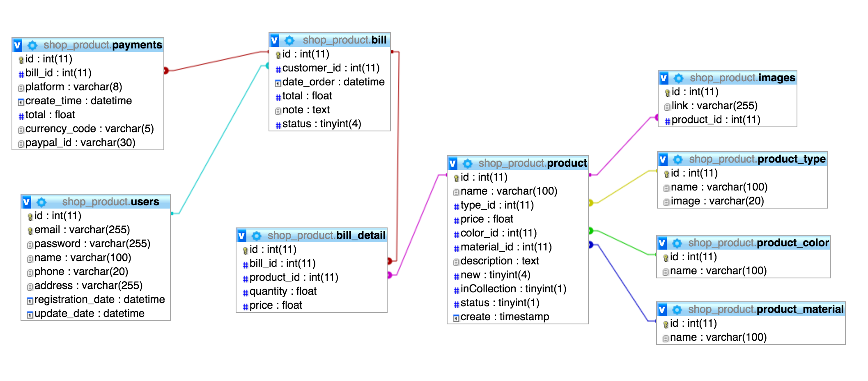Click the gear icon on bill table
868x381 pixels.
[x=289, y=40]
